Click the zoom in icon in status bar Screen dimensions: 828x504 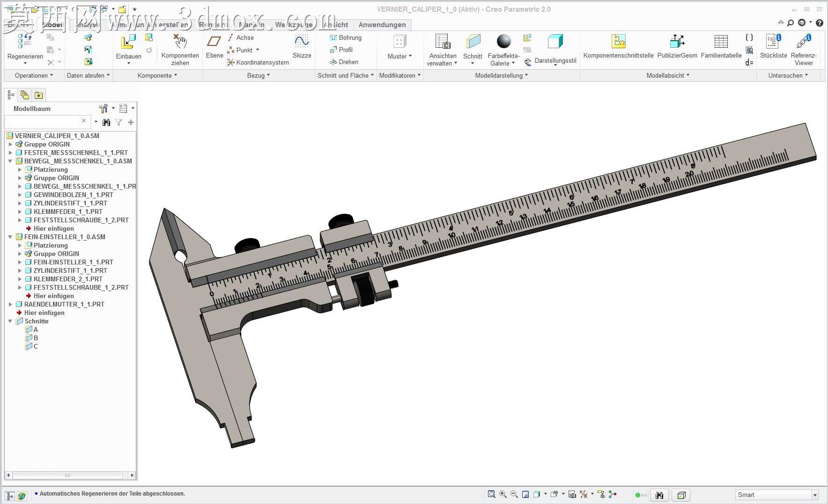(x=503, y=494)
